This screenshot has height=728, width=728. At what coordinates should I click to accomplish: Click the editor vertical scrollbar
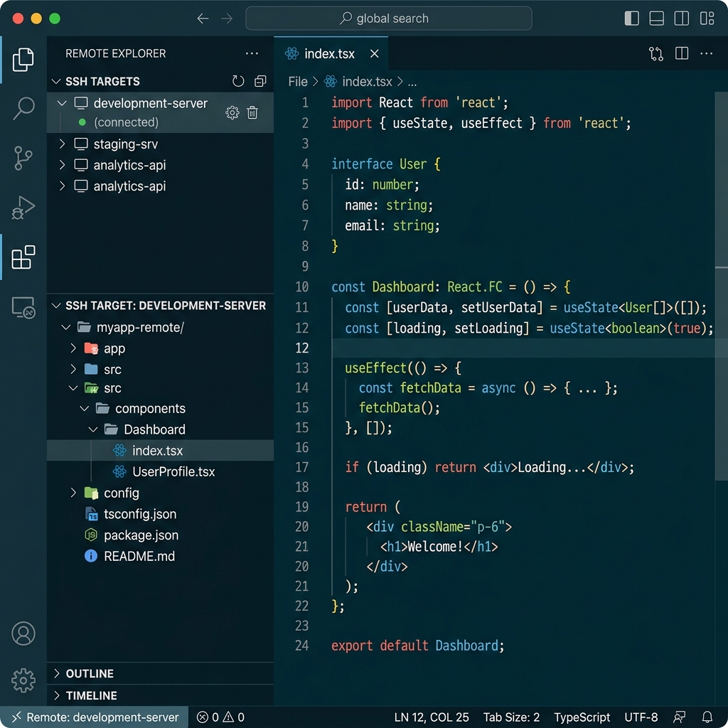[x=721, y=286]
